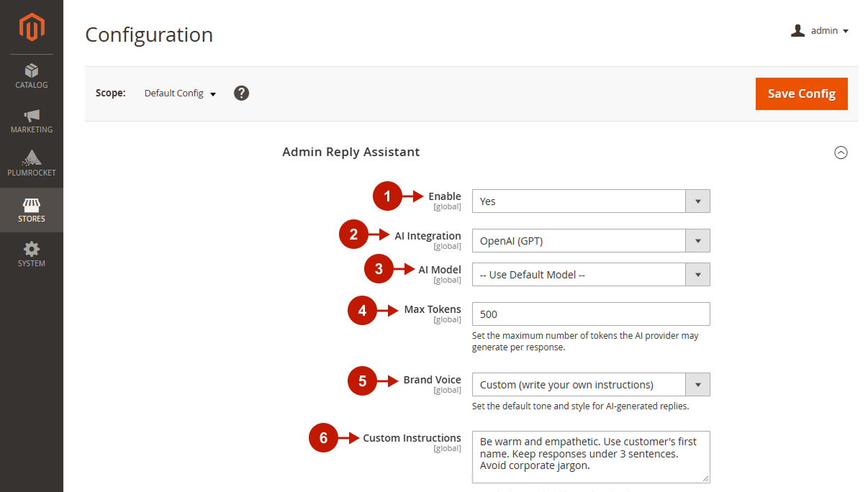The image size is (868, 492).
Task: Click the maximum number of tokens hint
Action: (585, 342)
